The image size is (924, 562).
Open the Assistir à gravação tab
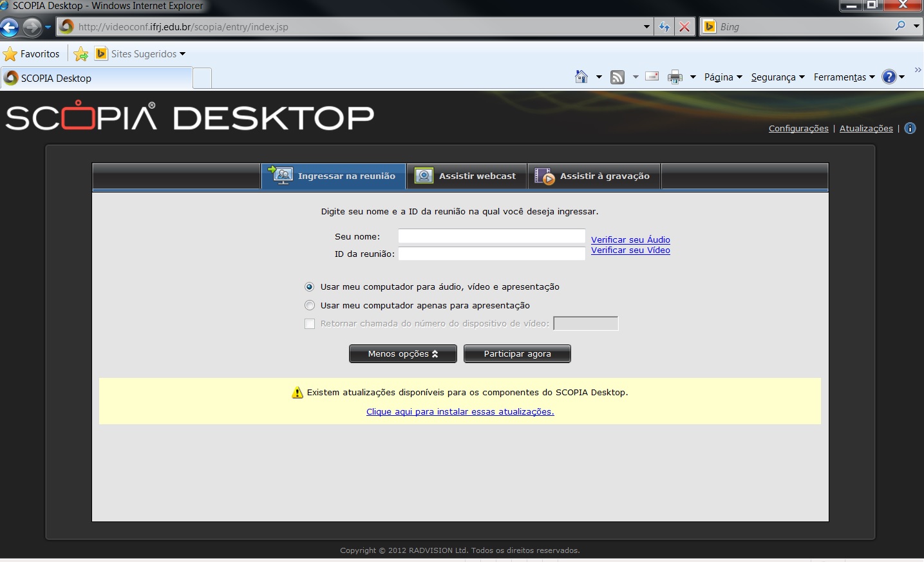(593, 176)
